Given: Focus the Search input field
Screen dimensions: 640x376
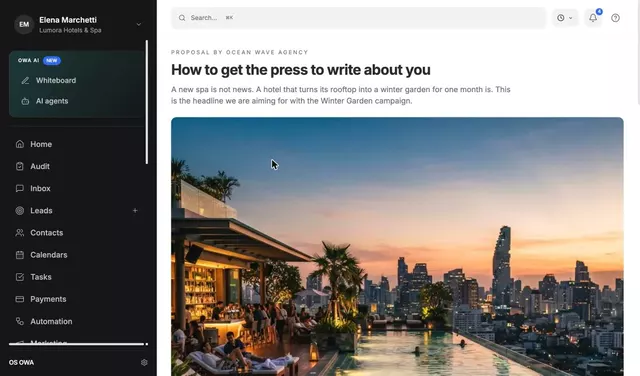Looking at the screenshot, I should pos(358,18).
